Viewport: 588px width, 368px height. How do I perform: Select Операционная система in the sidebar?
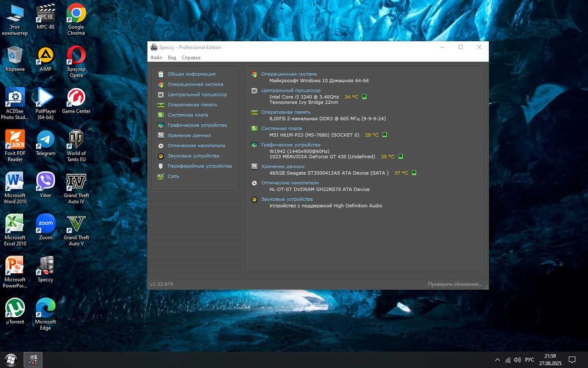pos(195,84)
